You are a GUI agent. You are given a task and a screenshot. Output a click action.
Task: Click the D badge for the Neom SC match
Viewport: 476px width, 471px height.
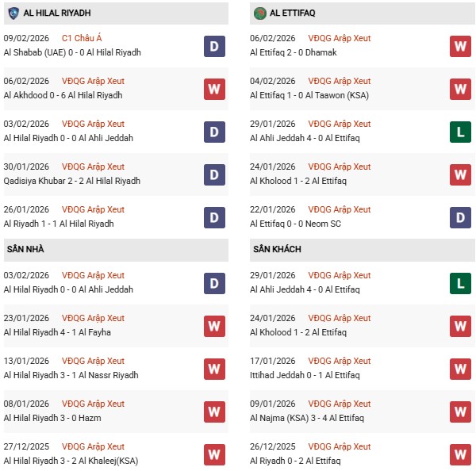pyautogui.click(x=460, y=217)
